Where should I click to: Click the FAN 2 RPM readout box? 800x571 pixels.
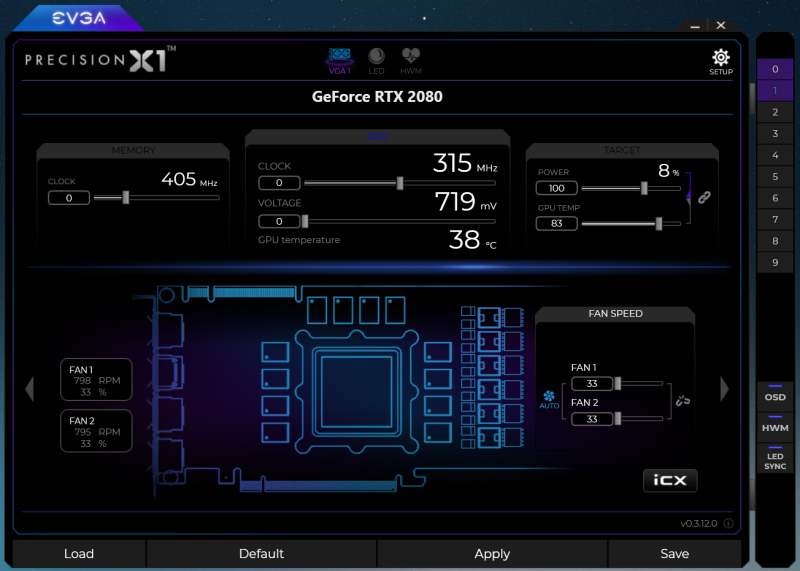pos(96,431)
